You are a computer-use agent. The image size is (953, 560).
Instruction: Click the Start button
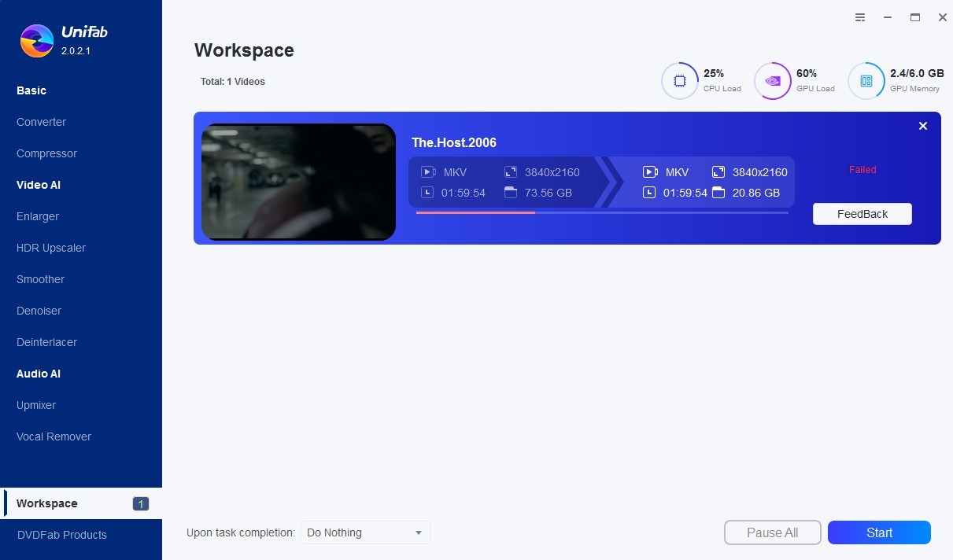[x=879, y=532]
